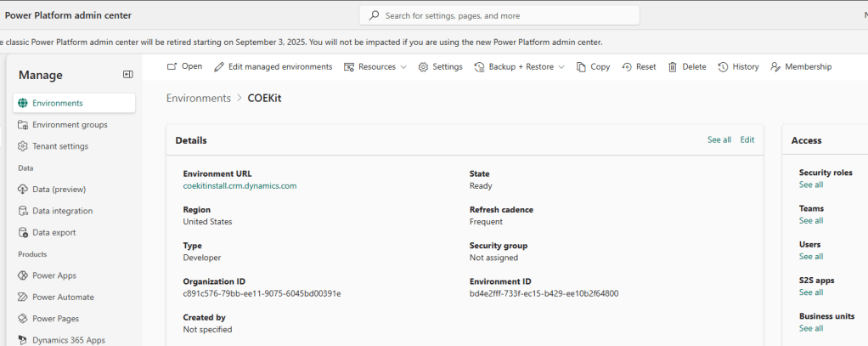Click the Settings gear icon in toolbar
The width and height of the screenshot is (868, 346).
click(423, 66)
